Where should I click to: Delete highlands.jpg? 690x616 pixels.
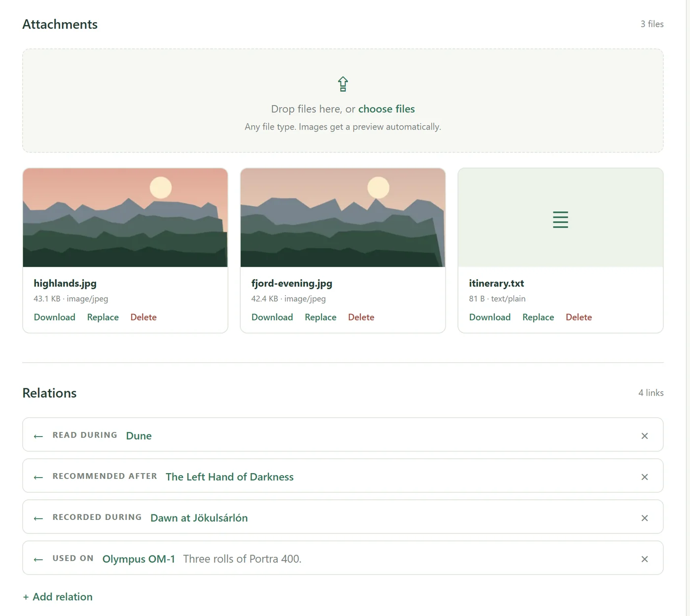pos(143,317)
